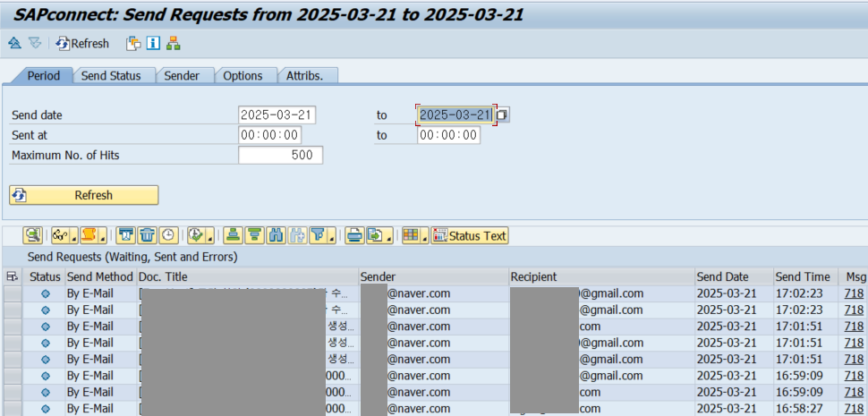Select the row marker of the 16:58:27 row
868x416 pixels.
pos(13,409)
